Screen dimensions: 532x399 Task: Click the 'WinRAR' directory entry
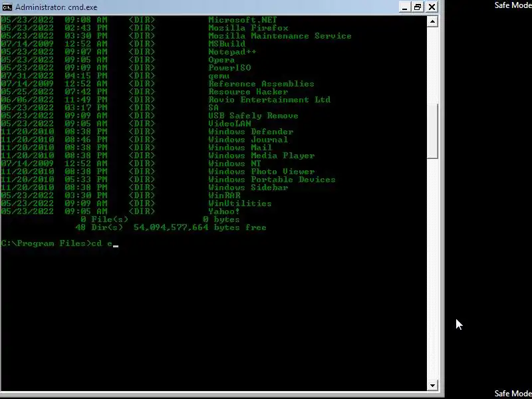224,196
